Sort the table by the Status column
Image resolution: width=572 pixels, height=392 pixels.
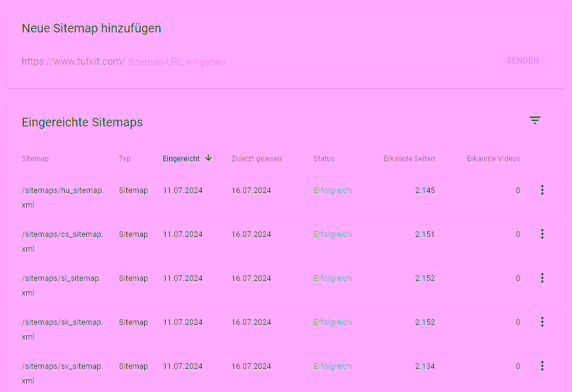pyautogui.click(x=323, y=158)
